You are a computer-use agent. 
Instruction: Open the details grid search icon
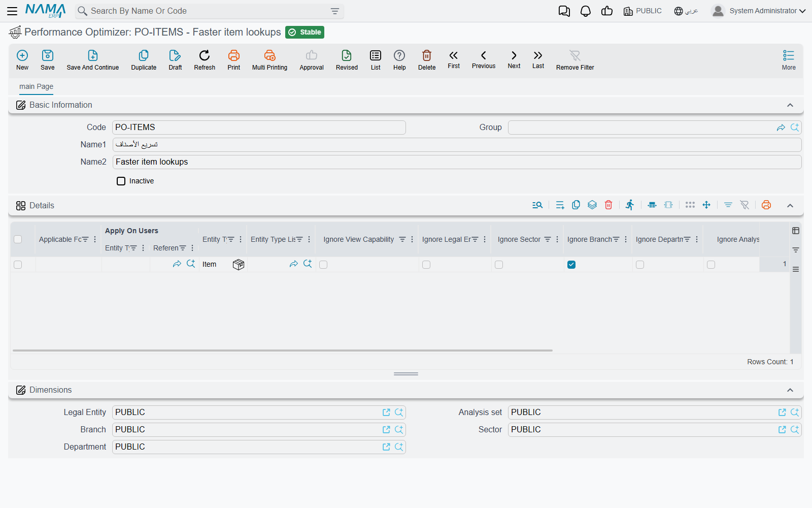point(537,205)
